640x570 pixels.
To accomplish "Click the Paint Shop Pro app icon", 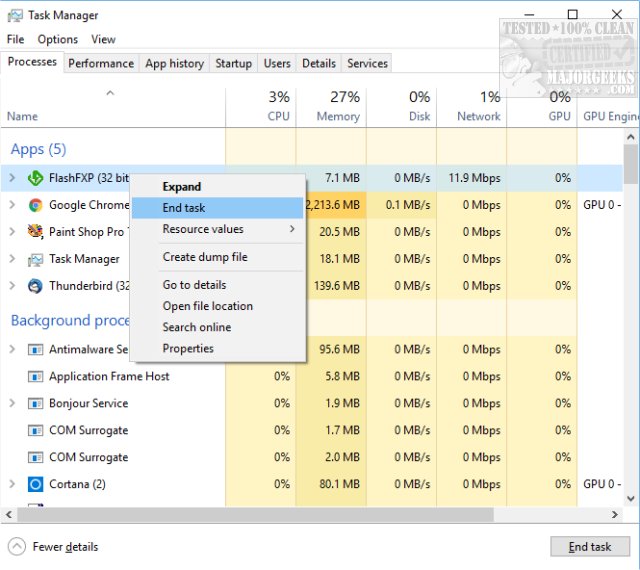I will tap(35, 232).
